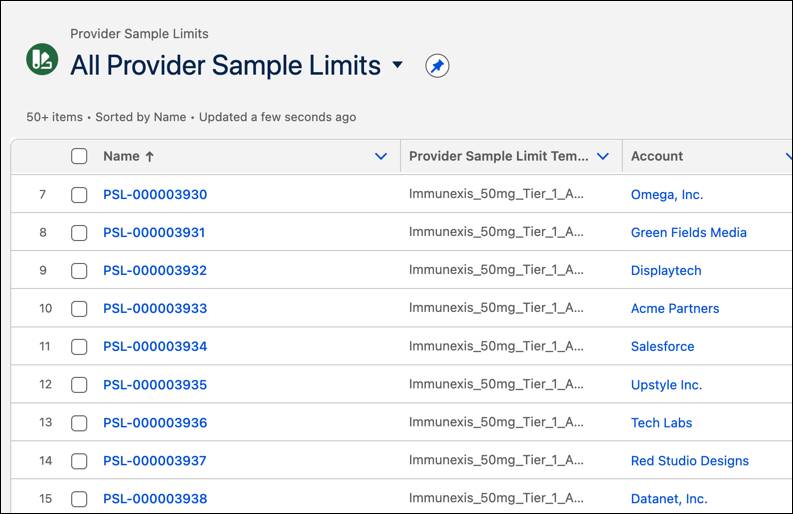The width and height of the screenshot is (793, 514).
Task: Pin this list view
Action: coord(437,66)
